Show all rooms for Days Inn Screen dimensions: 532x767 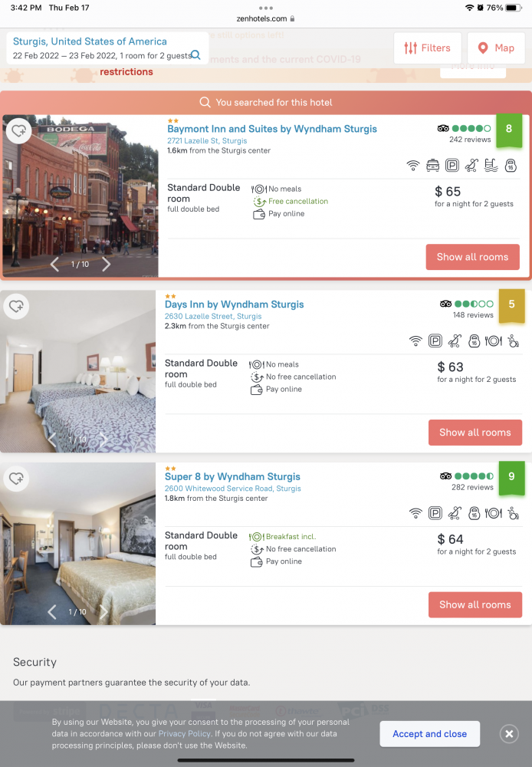[x=475, y=433]
